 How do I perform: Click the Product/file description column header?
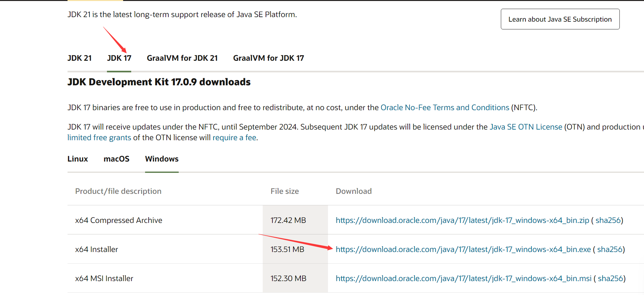point(118,191)
